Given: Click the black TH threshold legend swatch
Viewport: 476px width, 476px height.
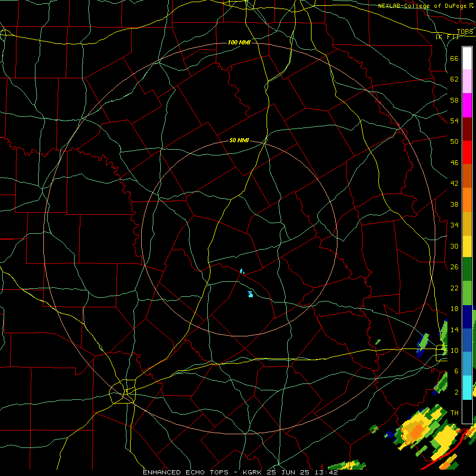Looking at the screenshot, I should pyautogui.click(x=467, y=411).
